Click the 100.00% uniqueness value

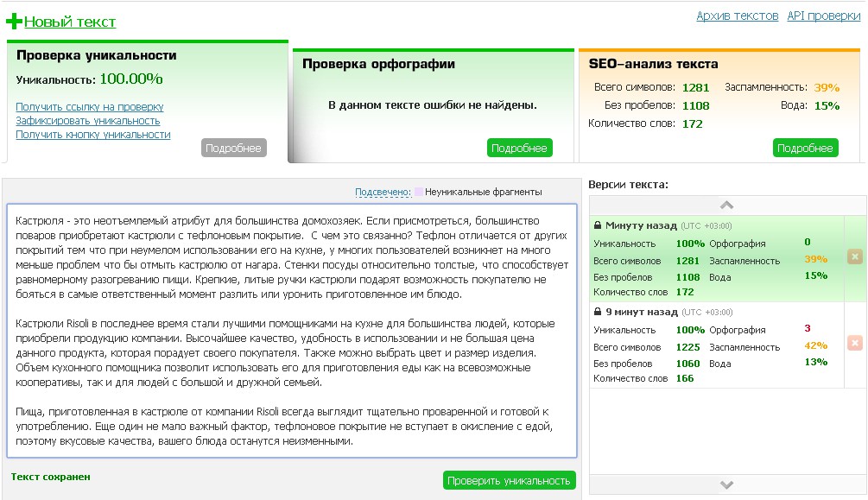[131, 79]
